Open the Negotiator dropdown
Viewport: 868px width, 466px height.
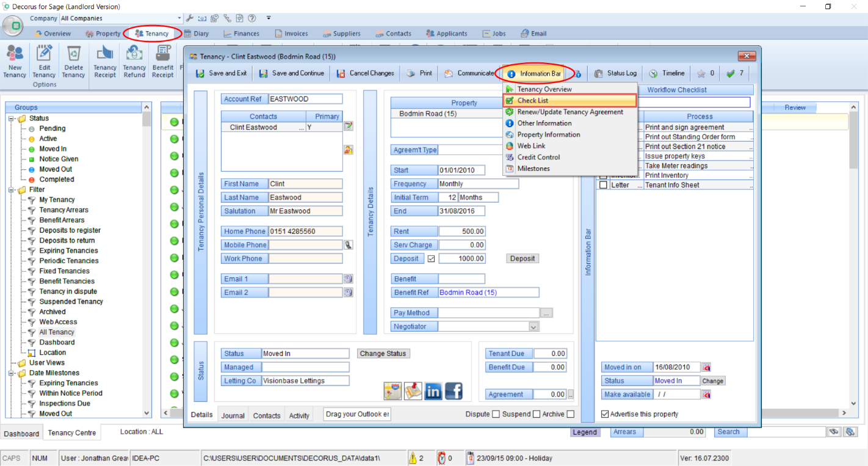pos(534,327)
